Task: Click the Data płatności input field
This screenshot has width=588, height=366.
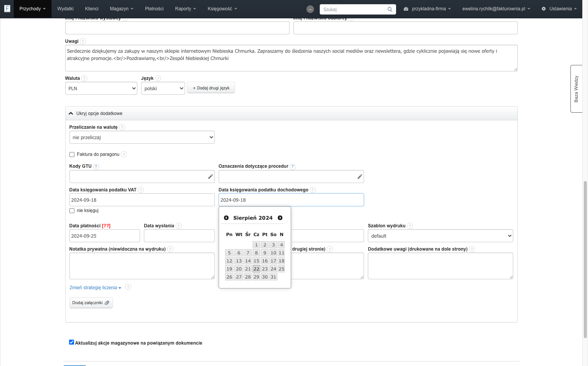Action: click(105, 236)
